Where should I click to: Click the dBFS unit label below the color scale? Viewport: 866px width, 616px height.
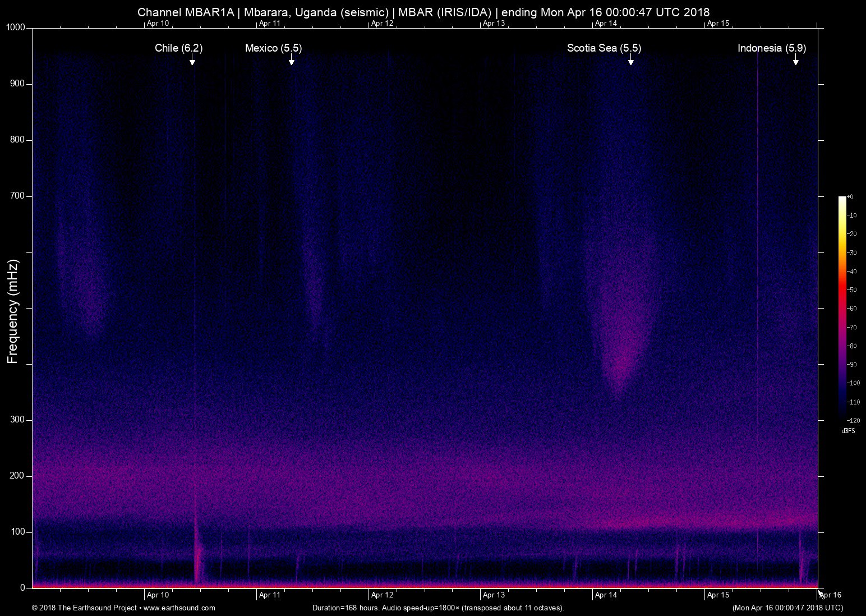click(x=848, y=431)
